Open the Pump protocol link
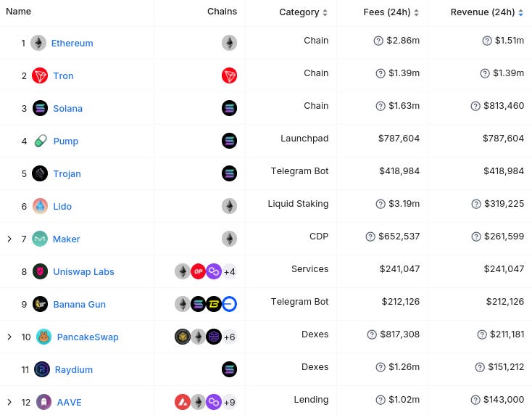The image size is (532, 415). pyautogui.click(x=66, y=141)
